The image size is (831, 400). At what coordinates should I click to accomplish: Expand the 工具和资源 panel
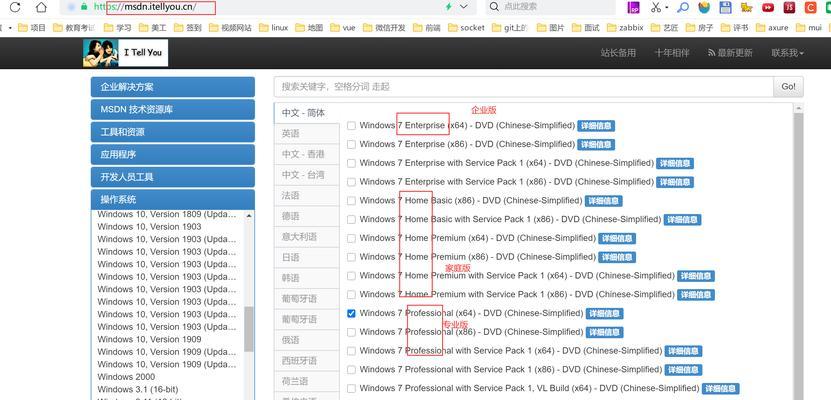click(x=173, y=132)
